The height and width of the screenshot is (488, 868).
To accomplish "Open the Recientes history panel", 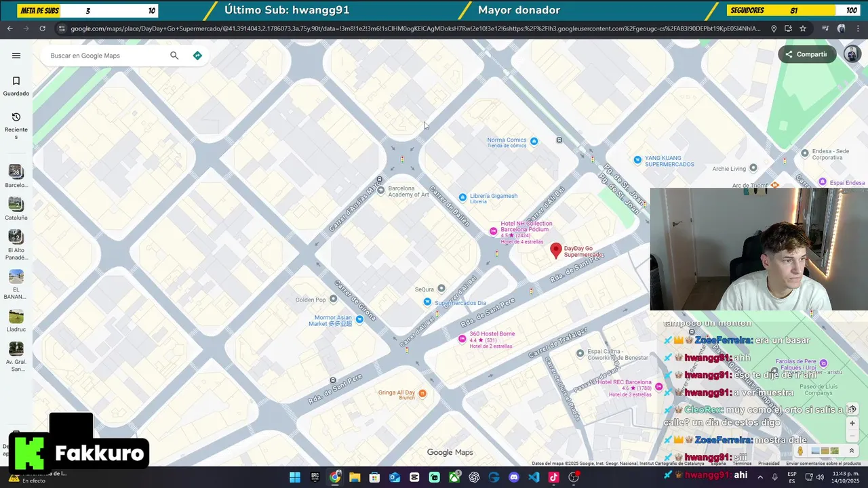I will 16,125.
